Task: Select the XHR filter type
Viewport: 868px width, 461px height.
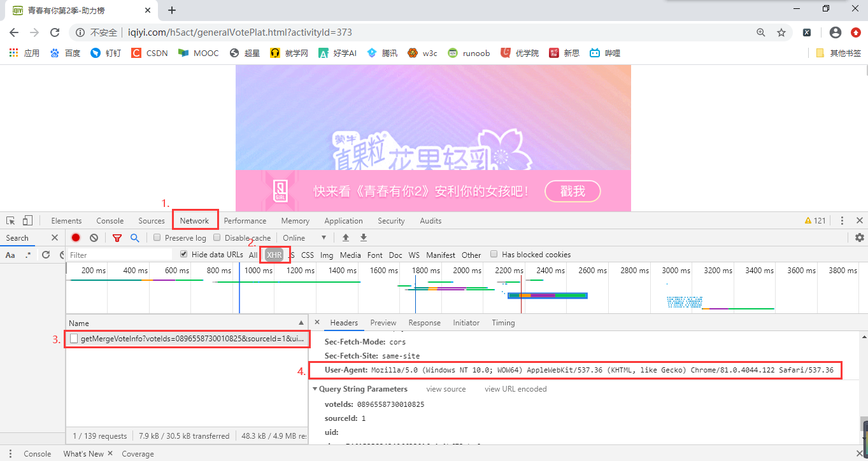Action: [x=274, y=255]
